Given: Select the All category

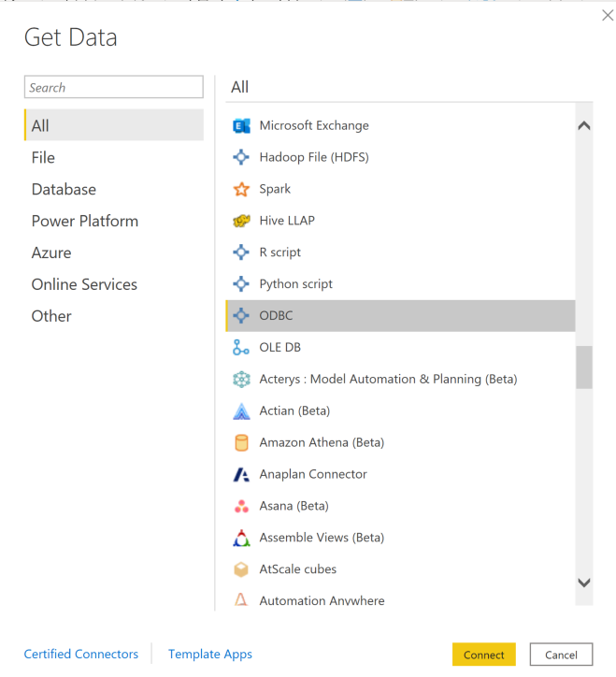Looking at the screenshot, I should click(114, 124).
